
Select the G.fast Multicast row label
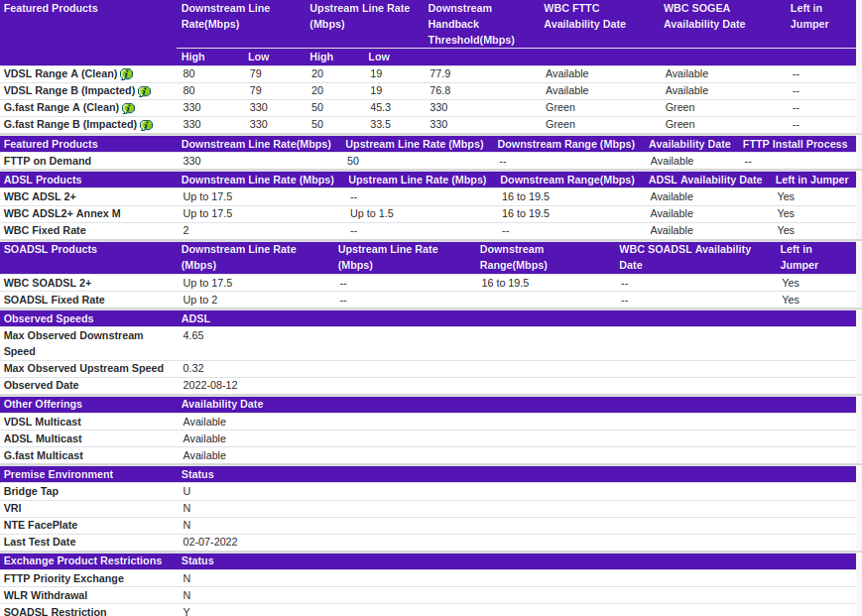[x=43, y=455]
